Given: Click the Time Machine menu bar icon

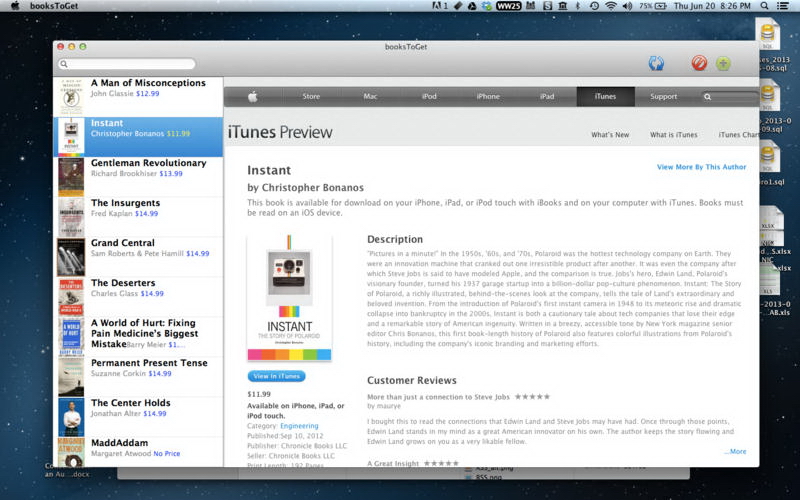Looking at the screenshot, I should [x=594, y=6].
